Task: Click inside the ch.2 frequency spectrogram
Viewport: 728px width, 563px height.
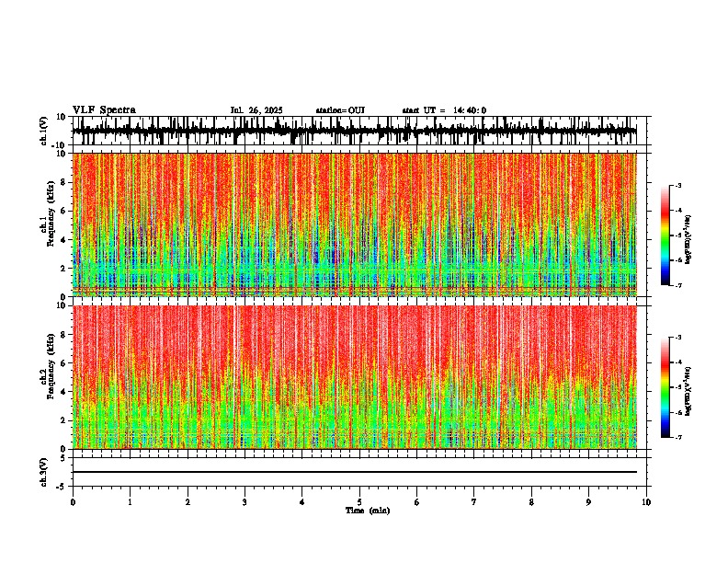Action: (x=355, y=377)
